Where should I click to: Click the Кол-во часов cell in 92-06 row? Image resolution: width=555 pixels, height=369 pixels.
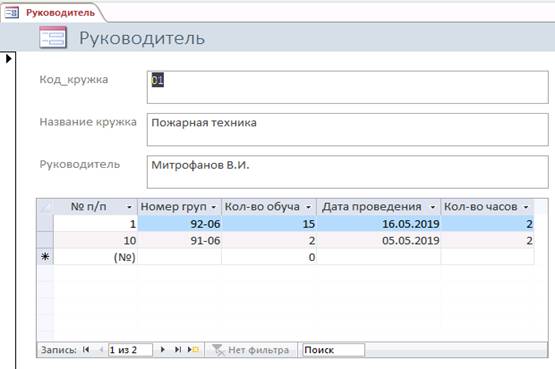point(487,224)
